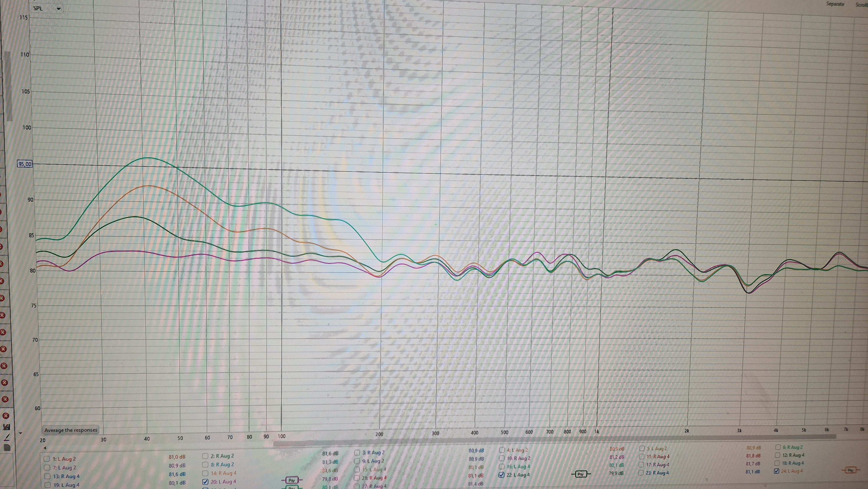868x489 pixels.
Task: Check the 9: L Aug 2 trace
Action: pos(357,461)
